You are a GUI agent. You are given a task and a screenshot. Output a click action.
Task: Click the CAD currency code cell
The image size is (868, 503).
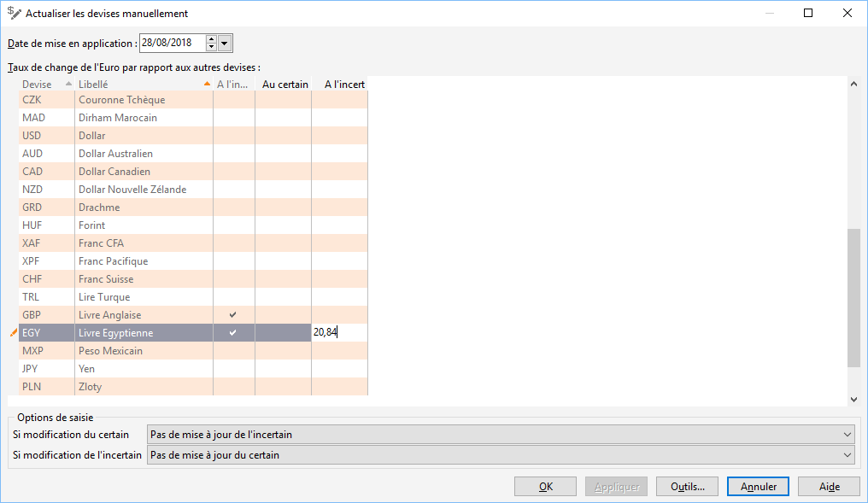pyautogui.click(x=46, y=172)
